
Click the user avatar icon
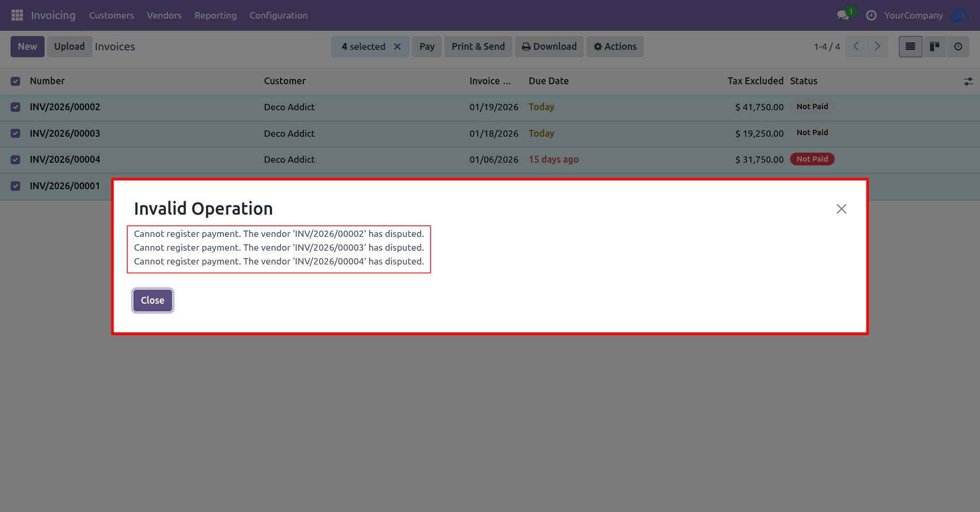point(960,15)
